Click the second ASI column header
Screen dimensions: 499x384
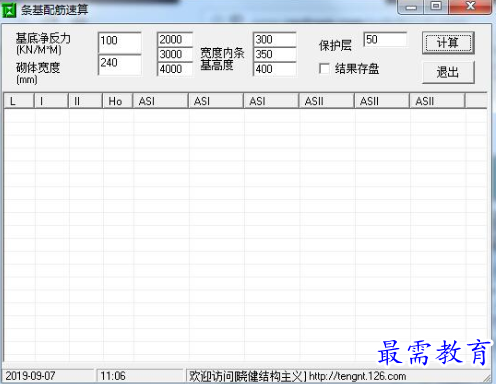click(216, 101)
